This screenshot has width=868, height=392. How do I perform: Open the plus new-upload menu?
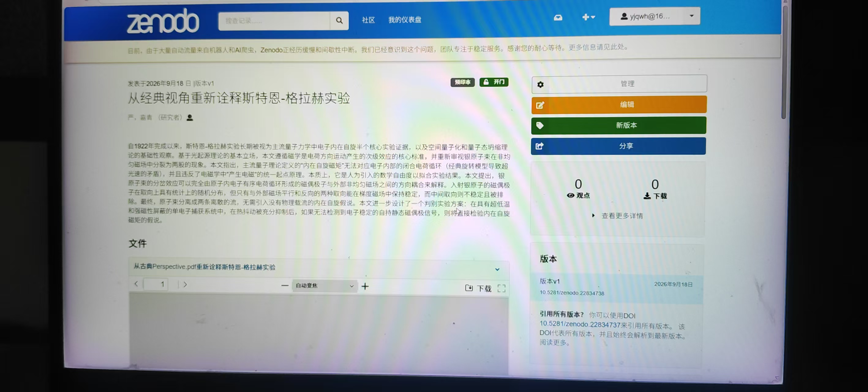tap(588, 17)
